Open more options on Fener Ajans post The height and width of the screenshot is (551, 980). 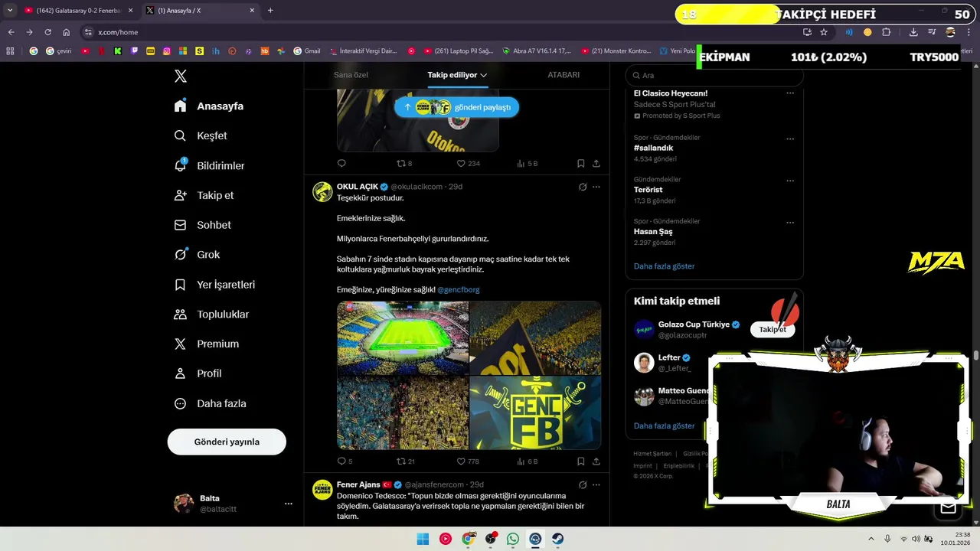(596, 484)
